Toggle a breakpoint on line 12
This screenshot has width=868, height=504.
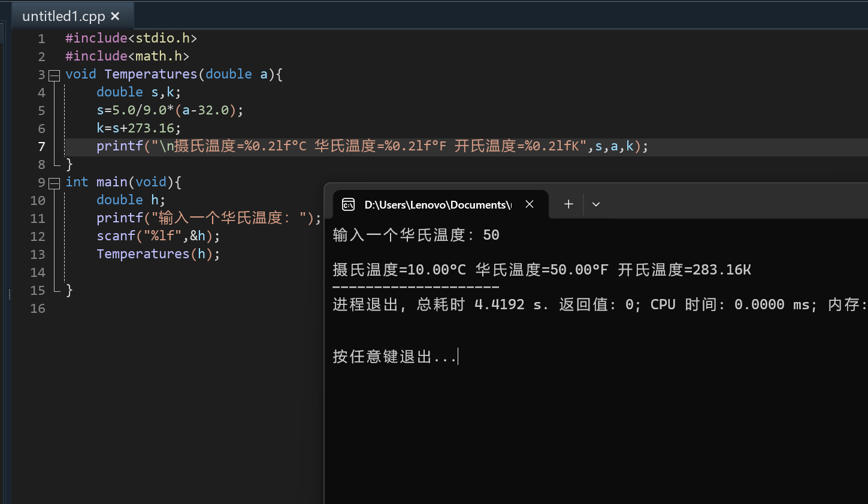click(27, 236)
